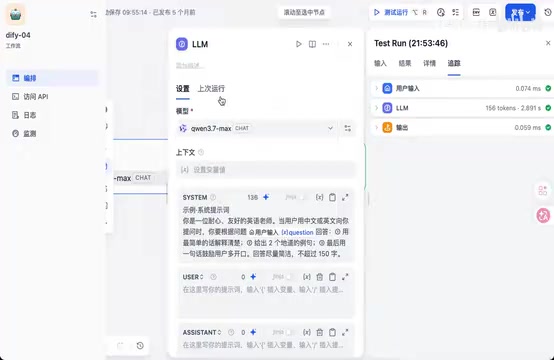
Task: Collapse the left sidebar toggle icon
Action: [93, 14]
